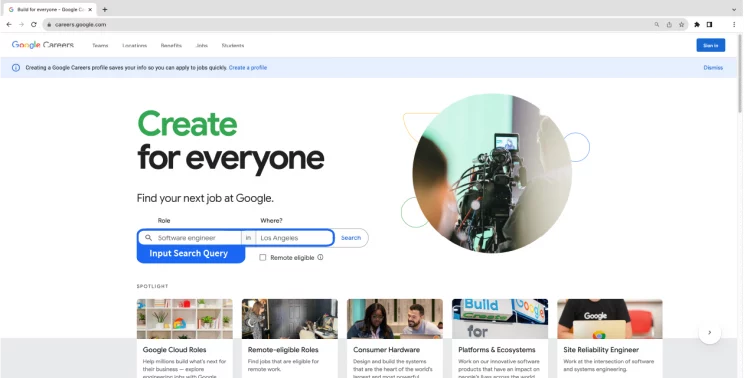This screenshot has width=744, height=378.
Task: Click the Sign in button
Action: 711,45
